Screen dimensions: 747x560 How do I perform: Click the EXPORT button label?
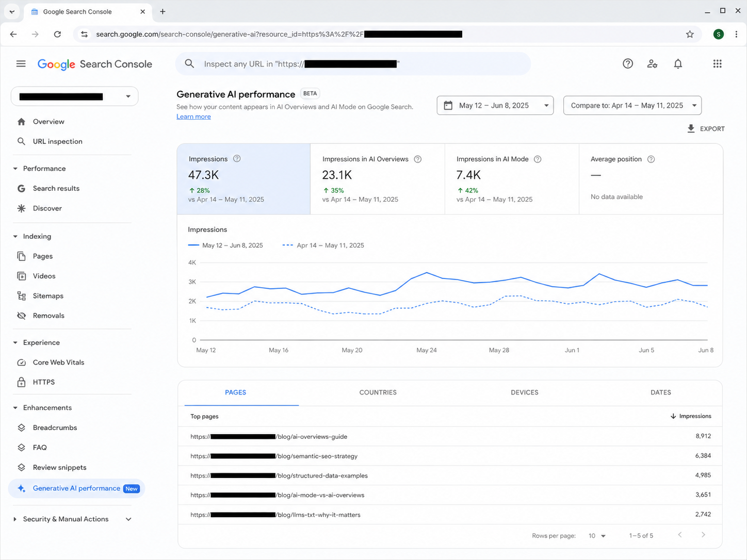(712, 129)
